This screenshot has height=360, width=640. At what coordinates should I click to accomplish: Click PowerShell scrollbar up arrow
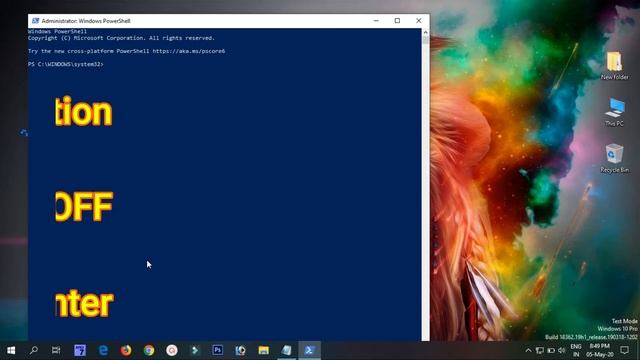[425, 32]
